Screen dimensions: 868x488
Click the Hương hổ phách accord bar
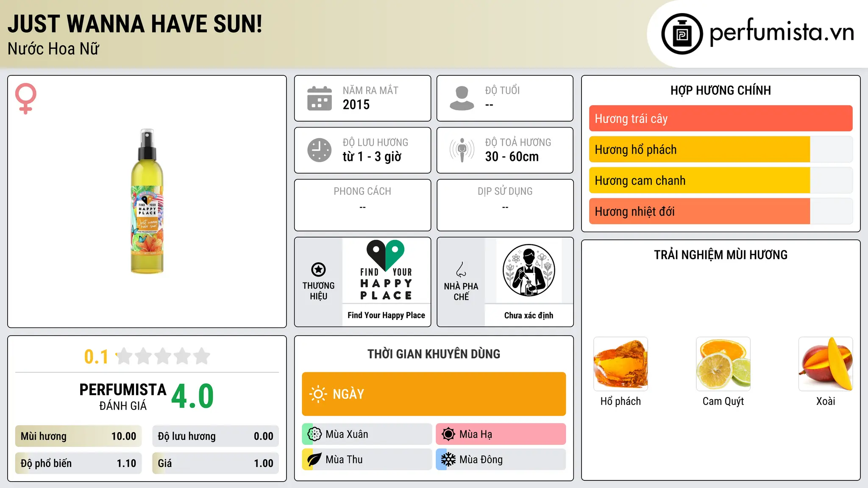tap(721, 150)
